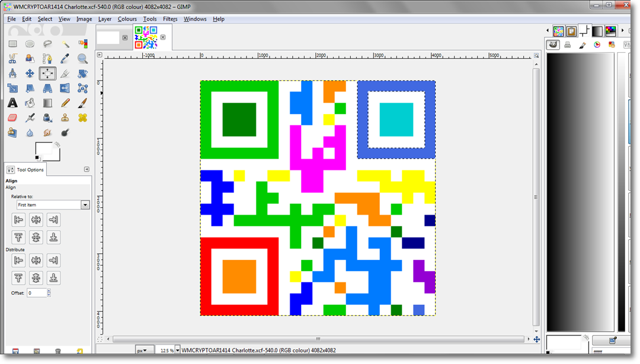Open the Layer menu
This screenshot has height=364, width=640.
click(x=105, y=19)
